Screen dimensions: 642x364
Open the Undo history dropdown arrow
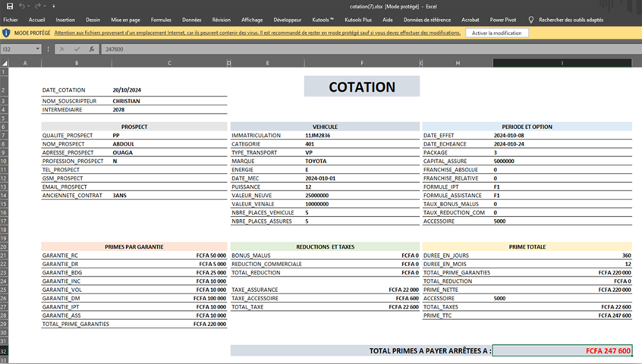coord(30,5)
